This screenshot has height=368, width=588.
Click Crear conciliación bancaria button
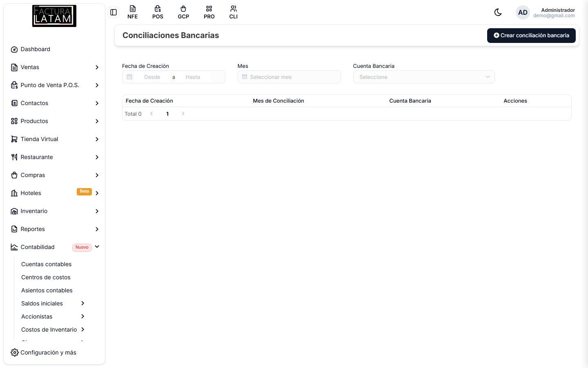531,36
